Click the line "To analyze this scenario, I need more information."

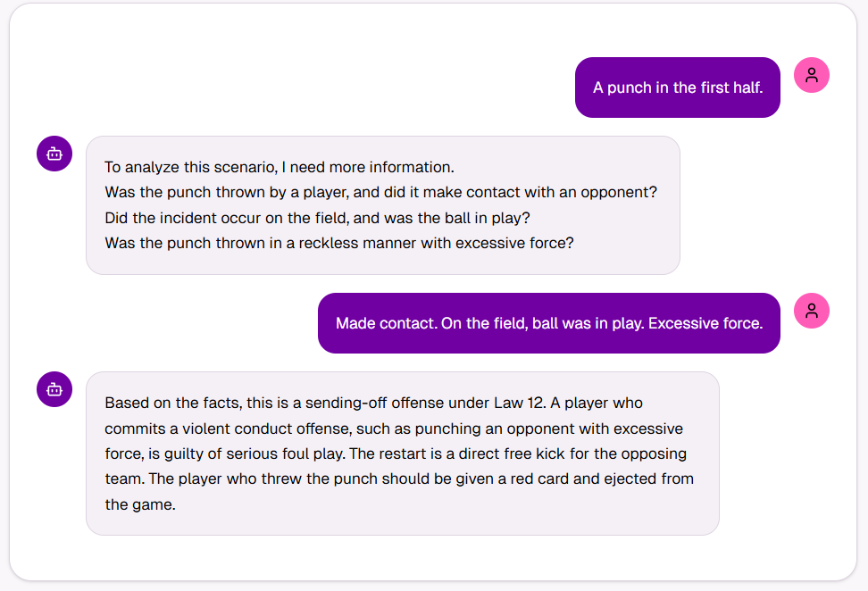click(280, 167)
